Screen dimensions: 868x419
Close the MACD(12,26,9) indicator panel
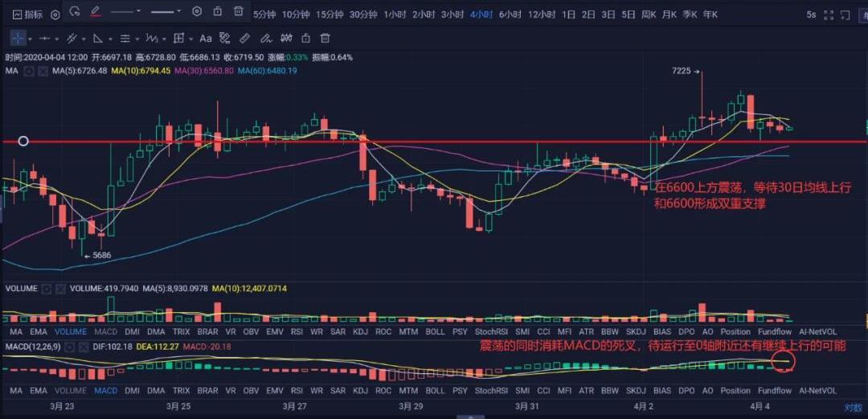point(84,347)
